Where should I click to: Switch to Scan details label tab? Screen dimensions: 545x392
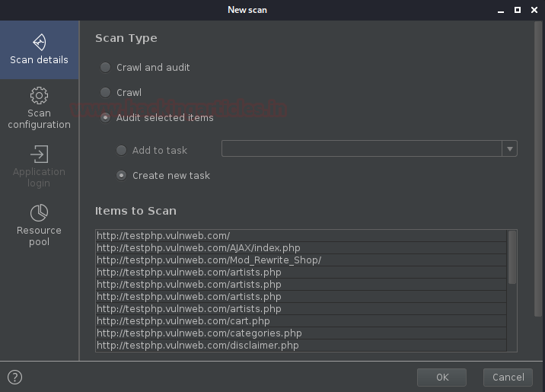pyautogui.click(x=40, y=60)
